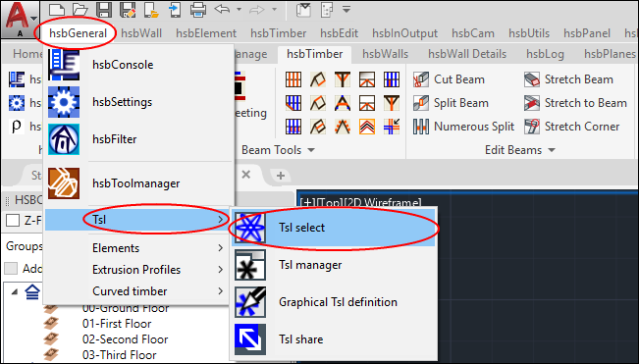Screen dimensions: 639x364
Task: Select 02-Second Floor tree item
Action: click(125, 339)
